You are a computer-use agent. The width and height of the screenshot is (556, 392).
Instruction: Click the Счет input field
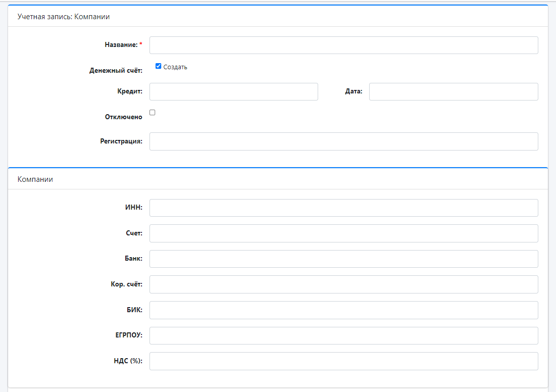[x=343, y=233]
